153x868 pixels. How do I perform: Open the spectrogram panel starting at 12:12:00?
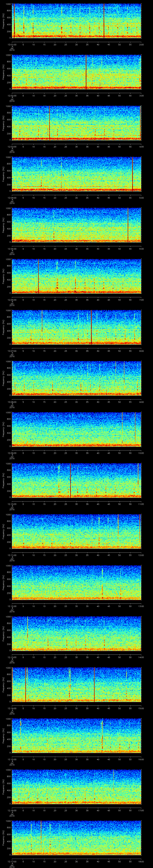click(x=77, y=583)
